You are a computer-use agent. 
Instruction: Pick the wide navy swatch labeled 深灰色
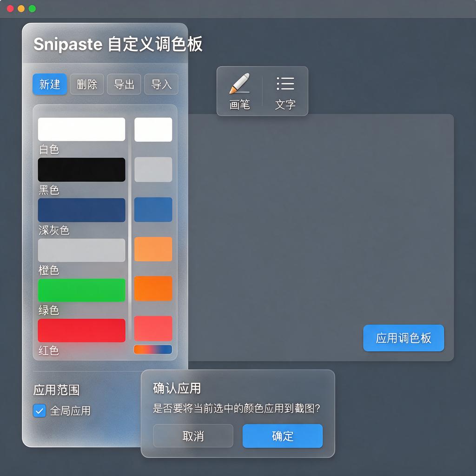(x=81, y=210)
